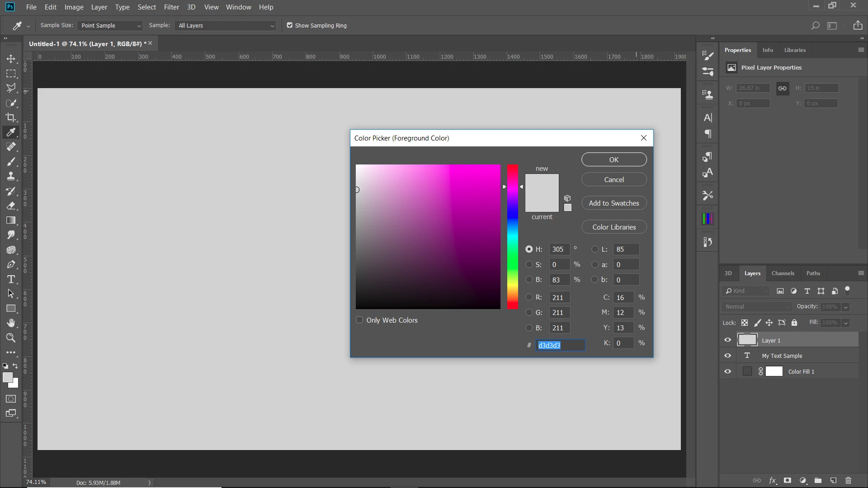Expand the Sample All Layers dropdown
This screenshot has height=488, width=868.
[225, 26]
